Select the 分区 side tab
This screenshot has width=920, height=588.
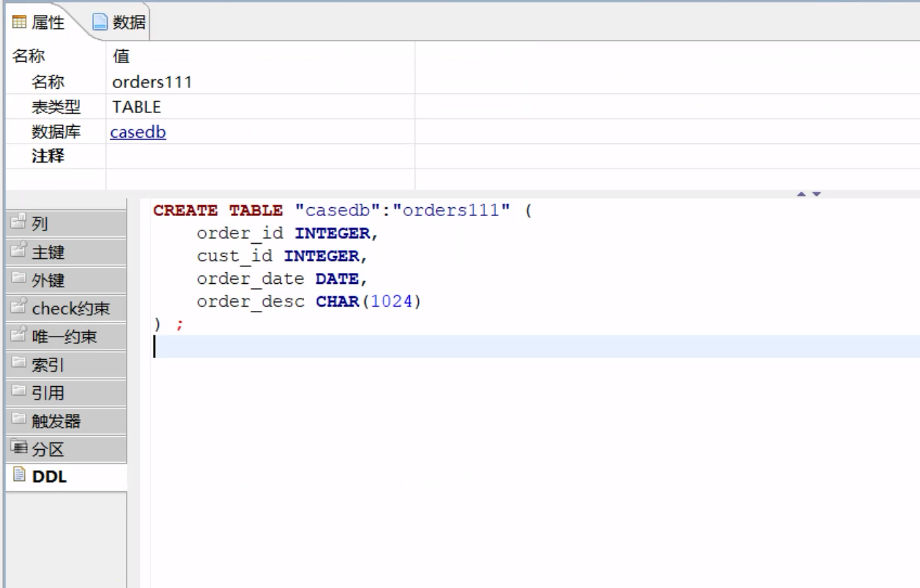(x=66, y=449)
